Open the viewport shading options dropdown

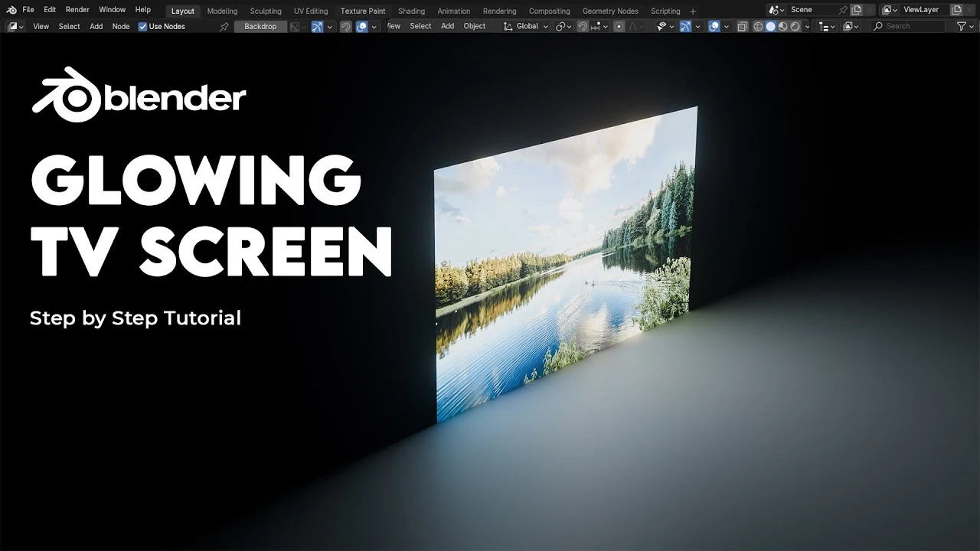[x=807, y=26]
